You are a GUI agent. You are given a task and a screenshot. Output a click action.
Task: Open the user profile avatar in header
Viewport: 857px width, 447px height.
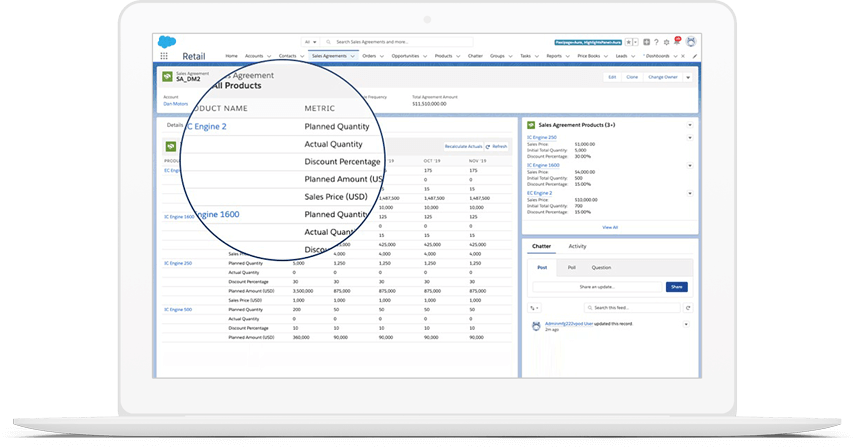pos(691,42)
